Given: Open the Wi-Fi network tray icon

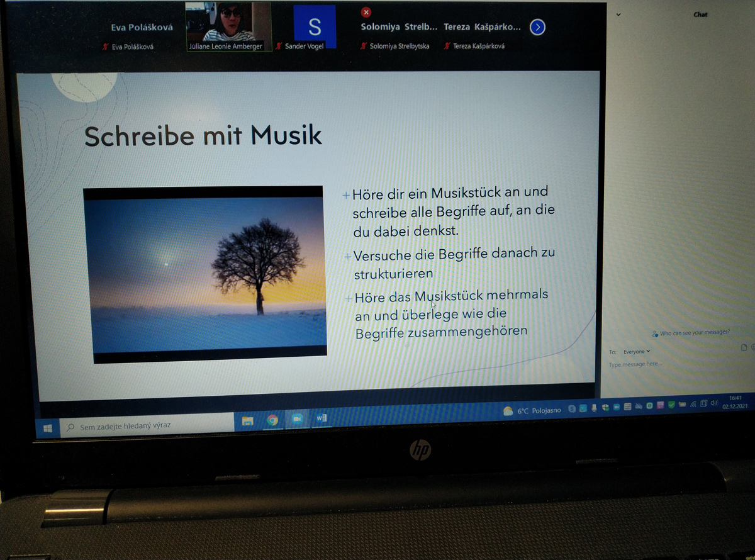Looking at the screenshot, I should click(693, 404).
